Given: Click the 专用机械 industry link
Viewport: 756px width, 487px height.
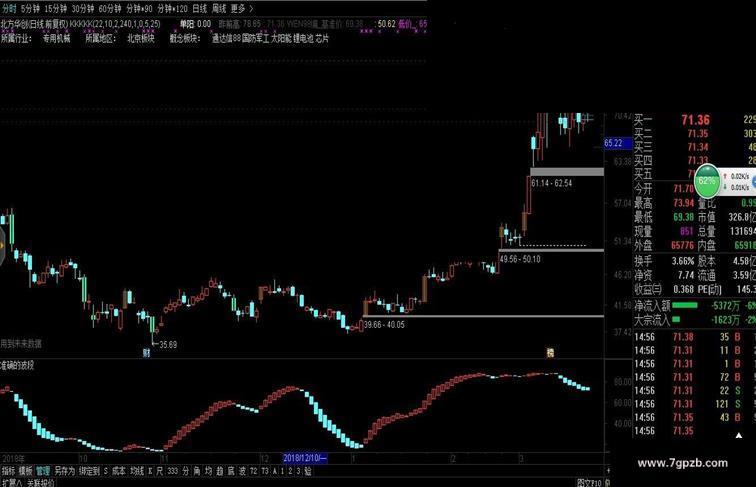Looking at the screenshot, I should click(x=56, y=38).
